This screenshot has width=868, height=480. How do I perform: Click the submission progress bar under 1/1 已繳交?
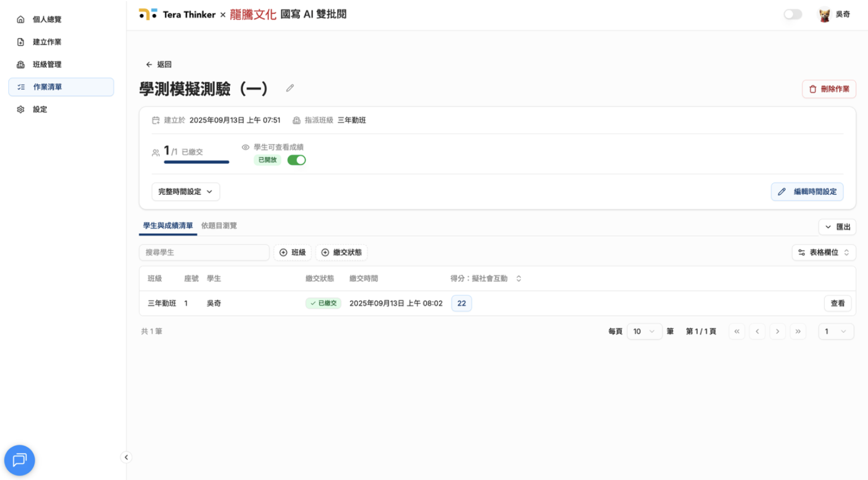[196, 162]
